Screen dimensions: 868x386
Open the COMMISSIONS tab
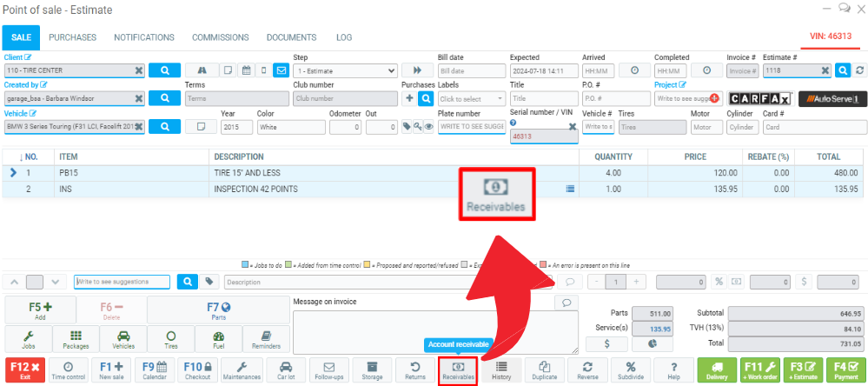[220, 38]
